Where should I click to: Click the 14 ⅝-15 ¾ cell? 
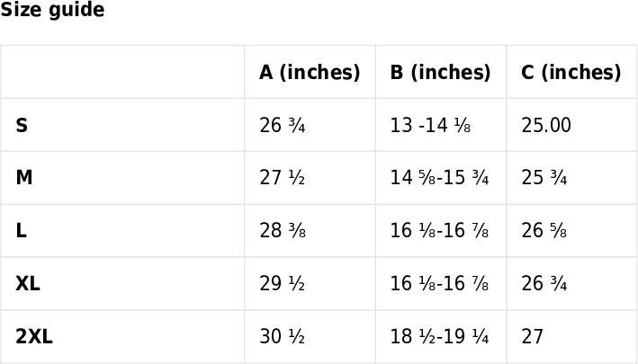click(x=439, y=178)
